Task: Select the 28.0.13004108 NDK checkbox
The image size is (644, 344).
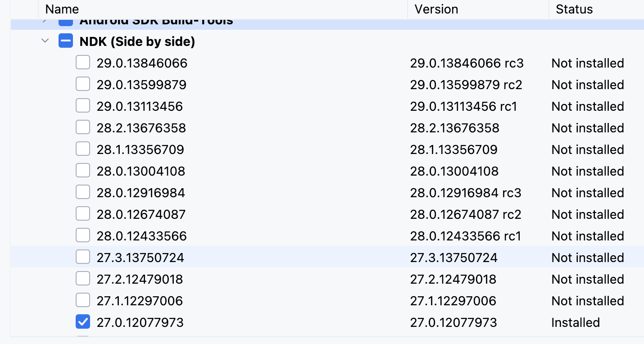Action: click(x=83, y=171)
